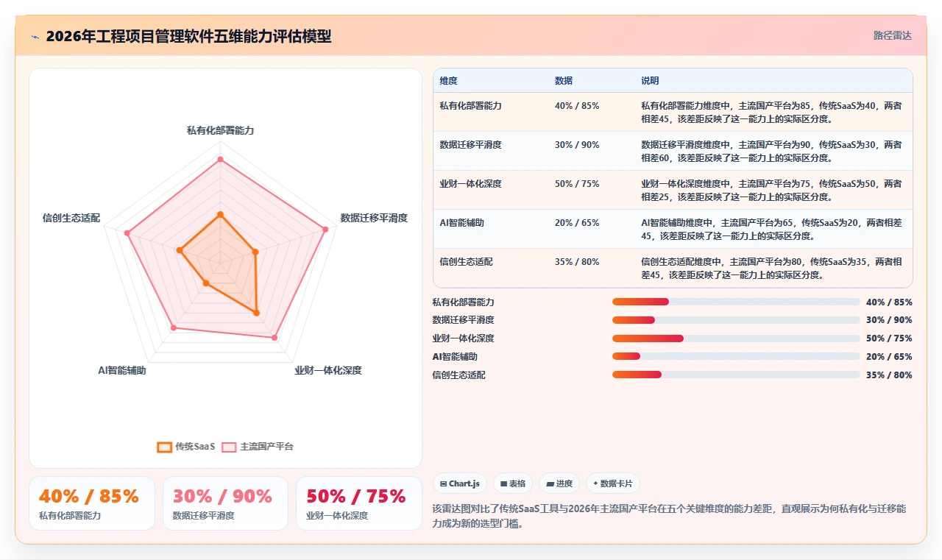942x560 pixels.
Task: Open the 40% / 85% stat card
Action: pos(92,503)
